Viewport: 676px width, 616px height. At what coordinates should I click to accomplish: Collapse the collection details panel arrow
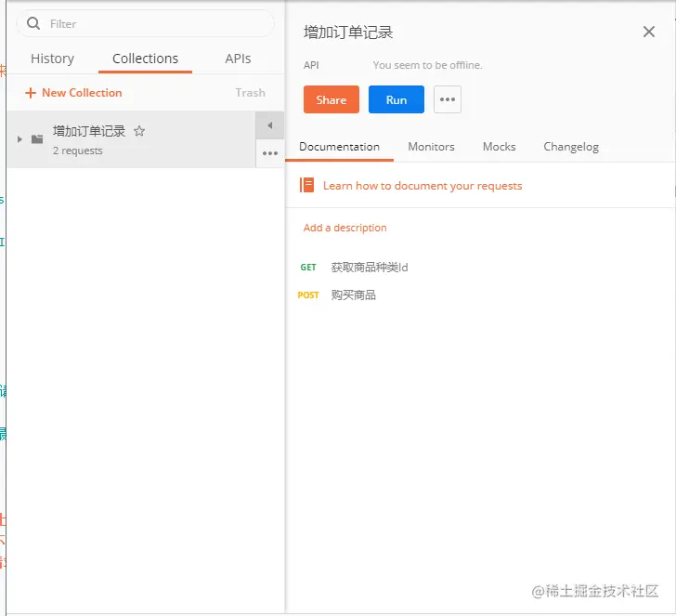point(270,125)
